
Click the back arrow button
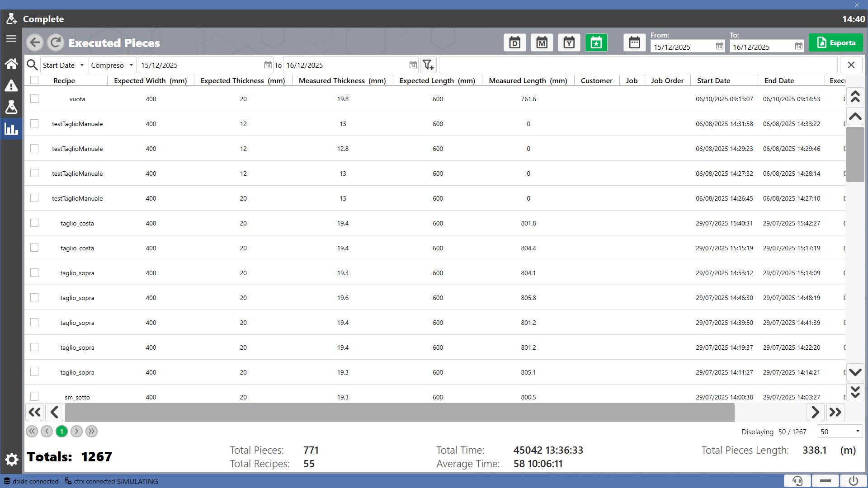click(x=35, y=43)
